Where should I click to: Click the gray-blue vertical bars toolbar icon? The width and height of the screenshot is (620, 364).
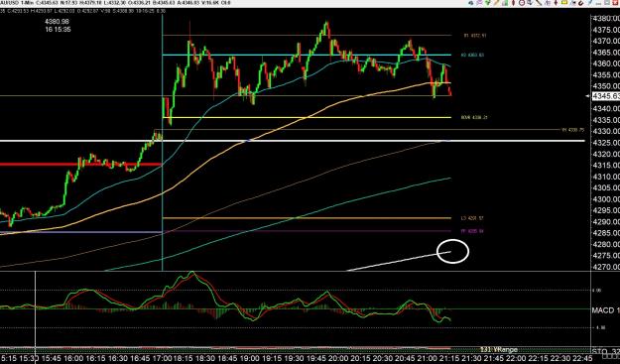tap(548, 3)
